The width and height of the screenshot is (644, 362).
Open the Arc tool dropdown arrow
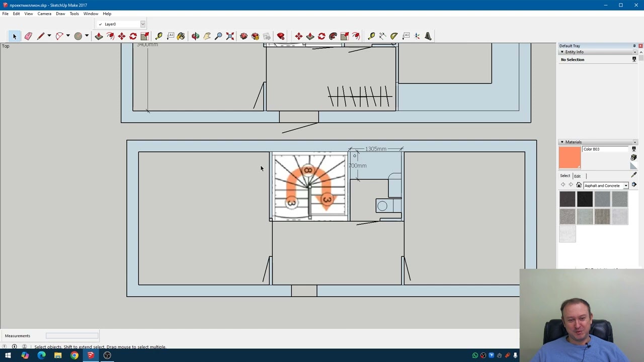pos(68,36)
